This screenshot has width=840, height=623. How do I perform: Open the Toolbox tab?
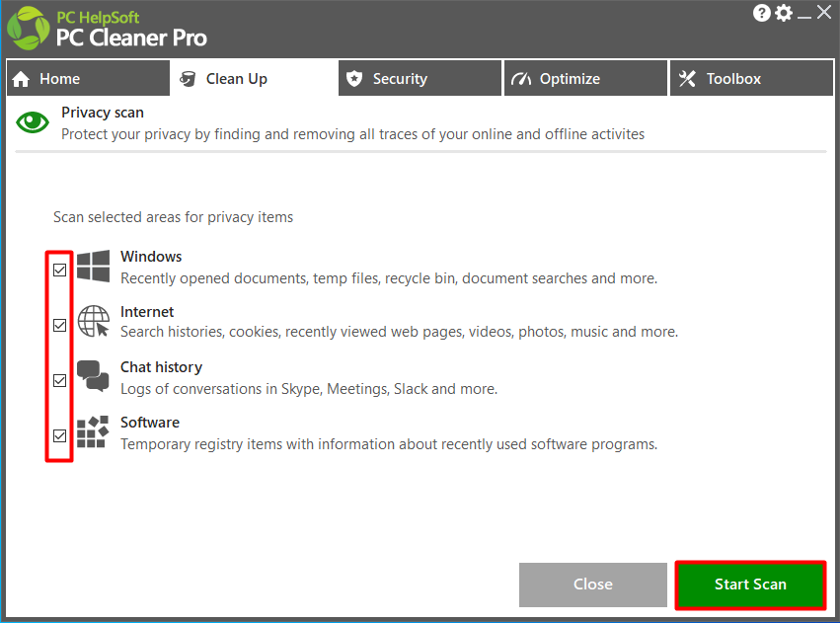click(751, 78)
